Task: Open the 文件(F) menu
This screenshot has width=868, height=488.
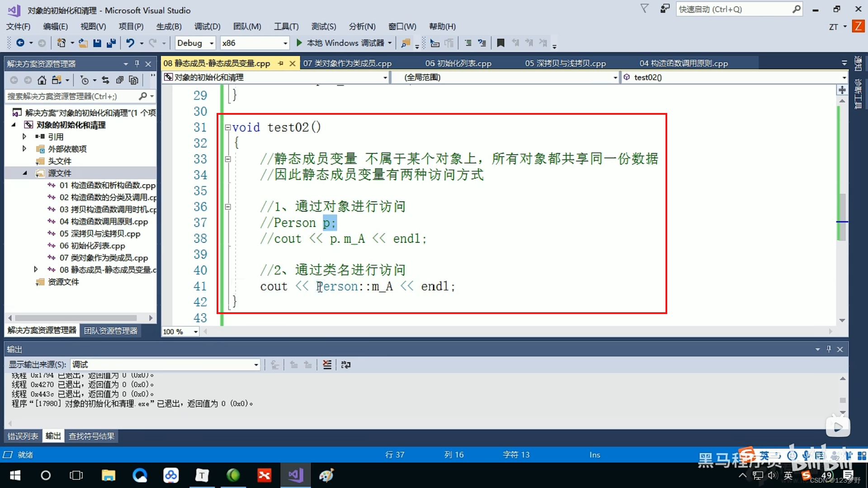Action: click(x=18, y=27)
